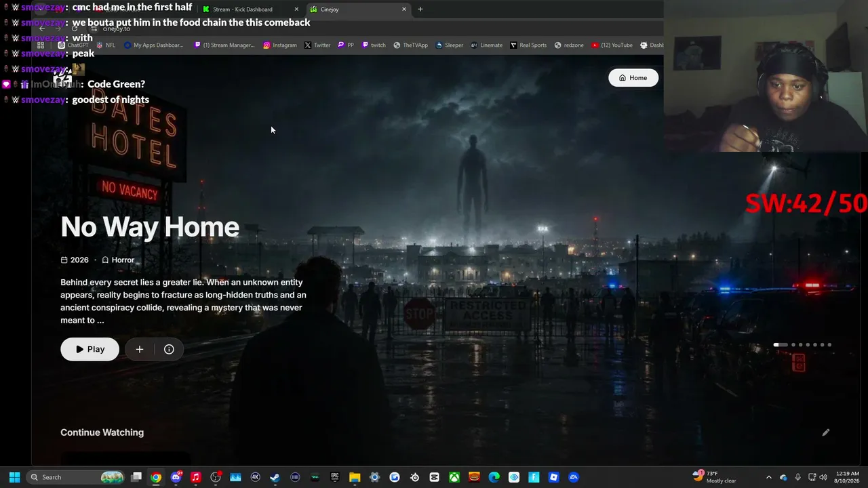The width and height of the screenshot is (868, 488).
Task: Open the Twitter bookmark
Action: (317, 45)
